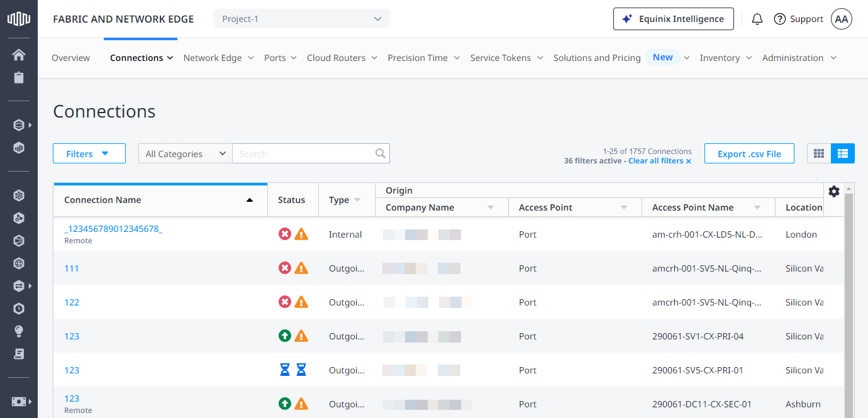This screenshot has height=418, width=868.
Task: Open the clock hexagon sidebar icon
Action: 19,309
